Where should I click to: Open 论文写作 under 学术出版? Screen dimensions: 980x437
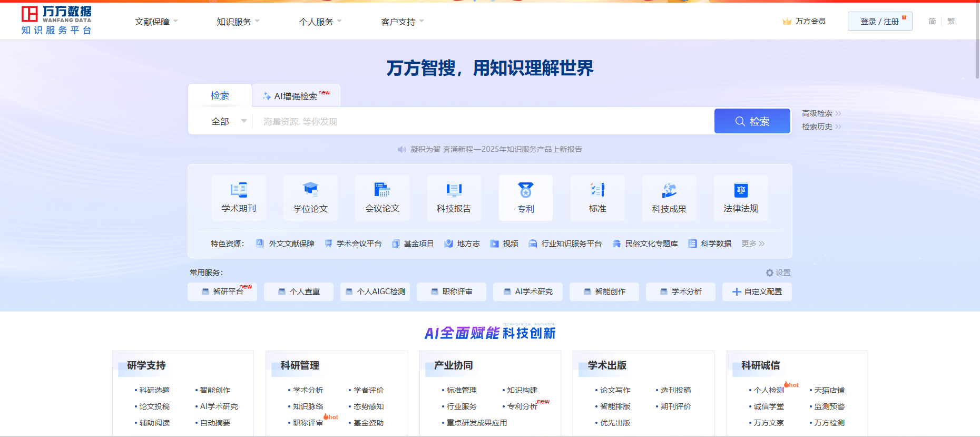coord(615,390)
